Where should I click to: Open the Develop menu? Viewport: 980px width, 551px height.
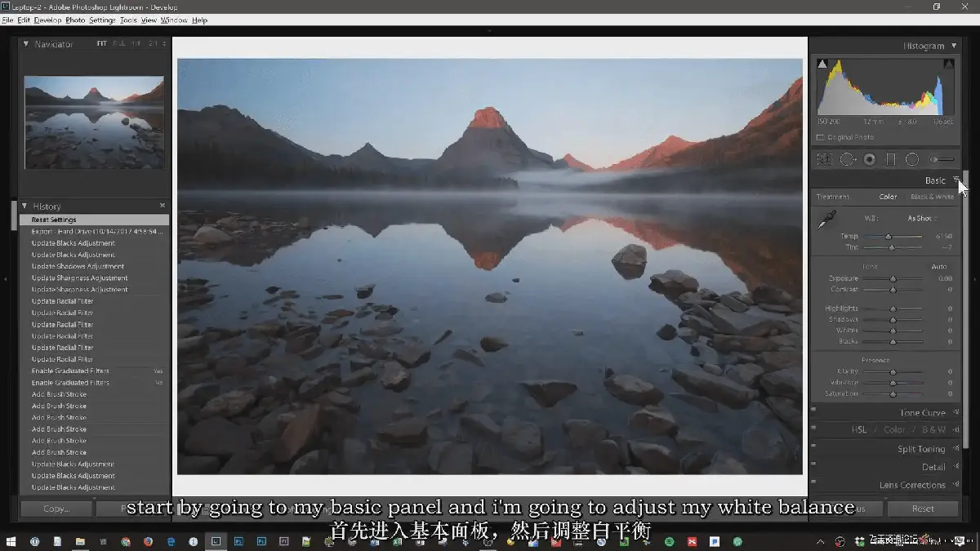[47, 20]
